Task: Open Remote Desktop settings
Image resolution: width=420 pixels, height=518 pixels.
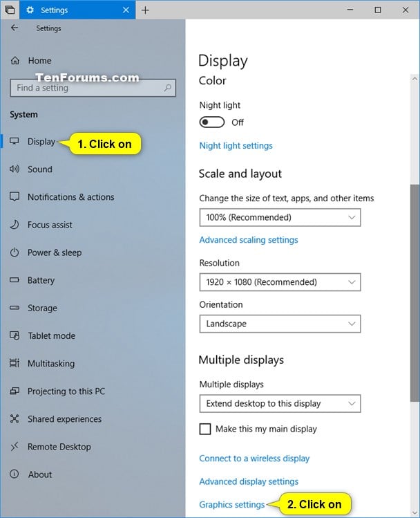Action: point(59,447)
